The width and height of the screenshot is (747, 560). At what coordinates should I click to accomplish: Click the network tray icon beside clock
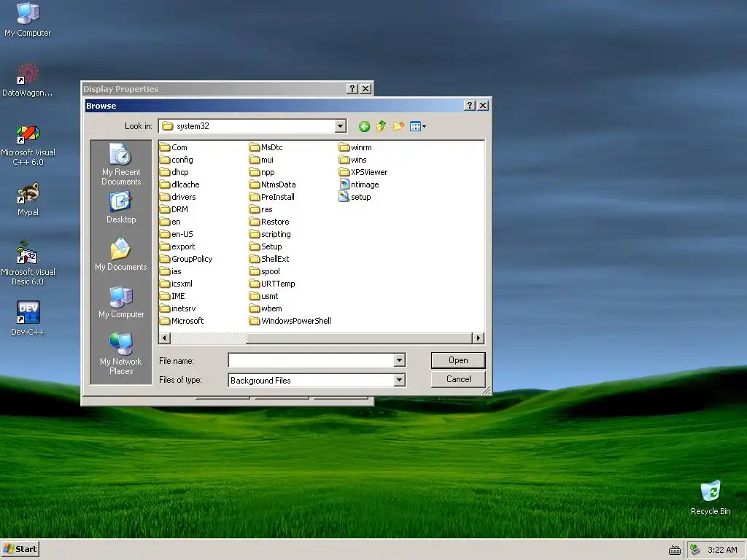[x=695, y=550]
